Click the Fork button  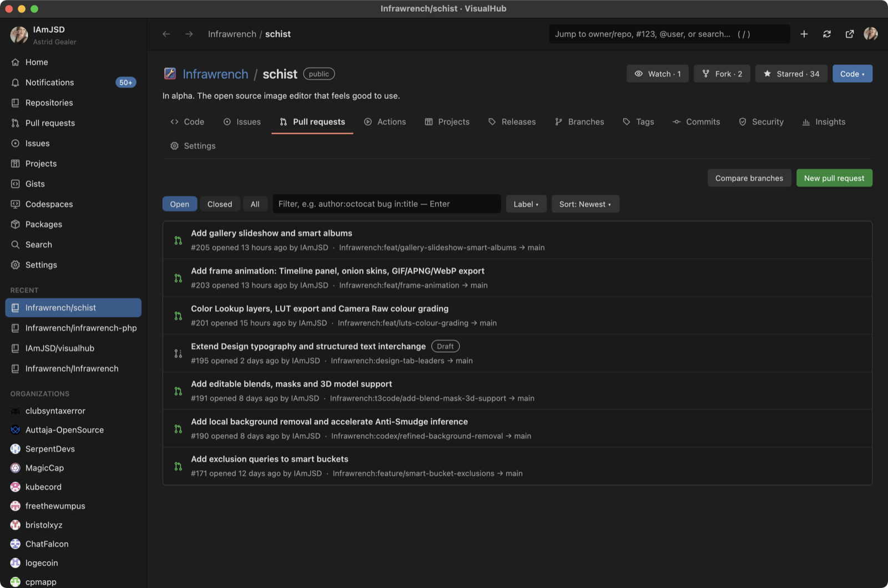[x=722, y=74]
